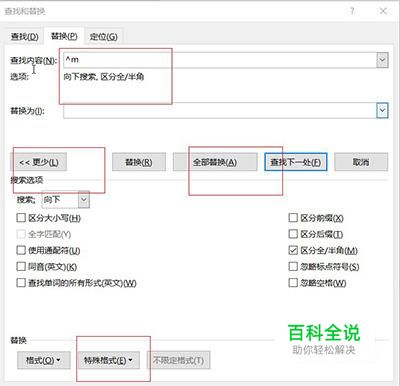Expand the 查找内容 history dropdown arrow
This screenshot has width=400, height=386.
click(382, 60)
